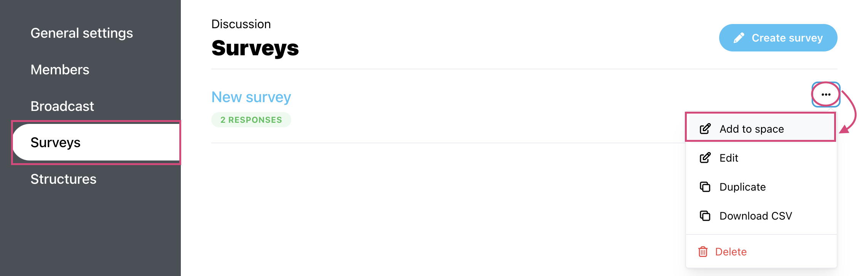868x276 pixels.
Task: Click the Edit pencil icon
Action: click(705, 158)
